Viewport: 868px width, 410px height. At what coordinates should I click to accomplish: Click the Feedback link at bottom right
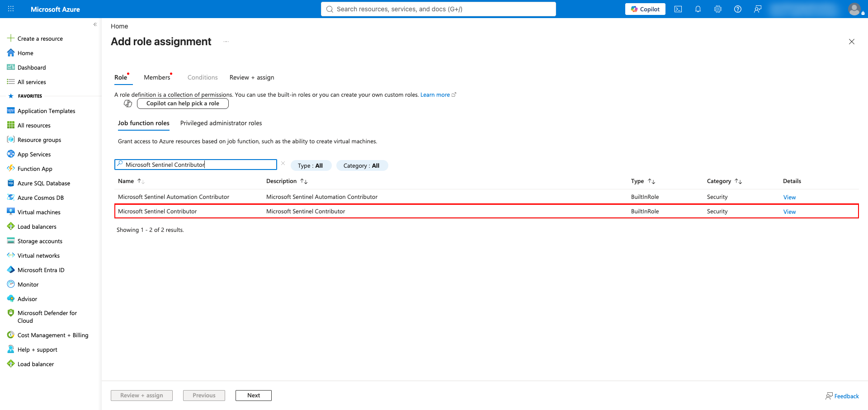point(842,396)
